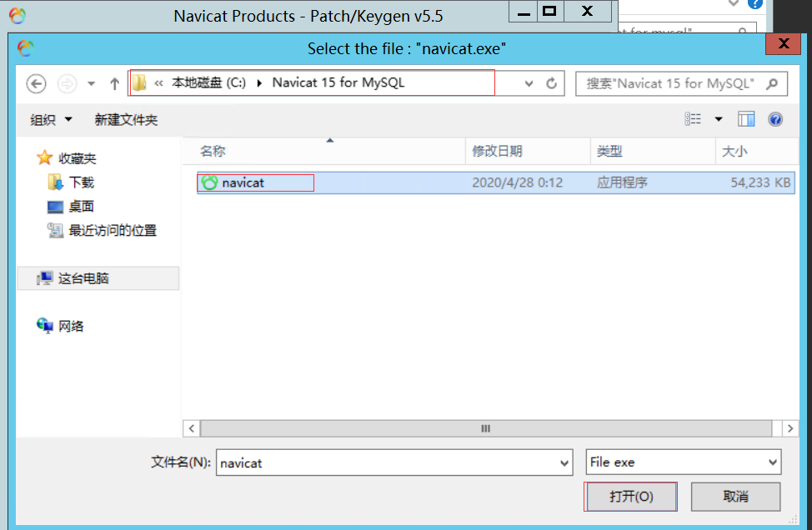Screen dimensions: 812x530
Task: Open the 组织 menu
Action: pos(50,119)
